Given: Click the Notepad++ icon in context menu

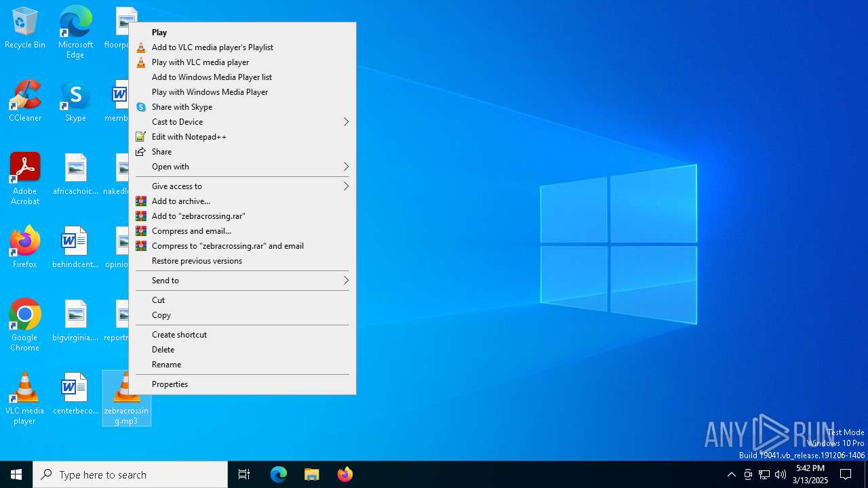Looking at the screenshot, I should click(x=141, y=137).
